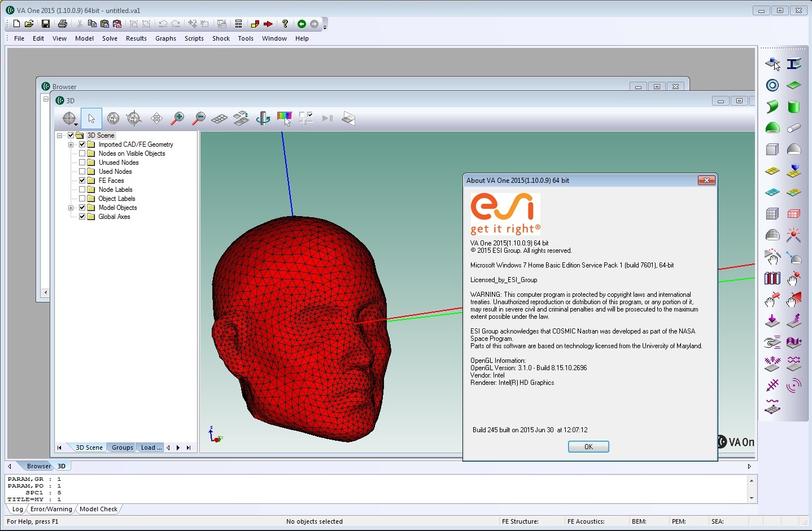Open the Error/Warning log tab
The image size is (812, 531).
click(x=51, y=509)
